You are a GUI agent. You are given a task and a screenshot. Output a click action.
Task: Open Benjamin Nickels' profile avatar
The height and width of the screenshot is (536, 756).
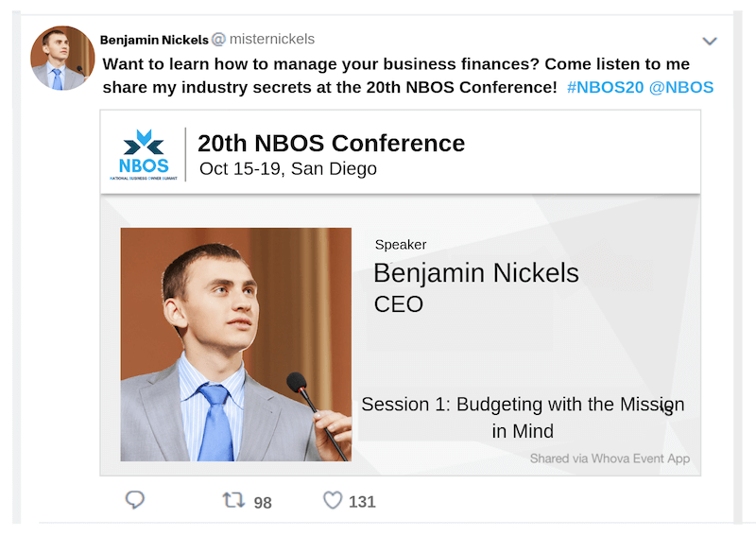pyautogui.click(x=62, y=59)
